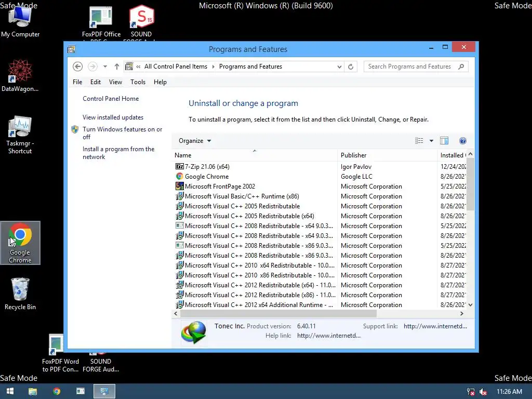Image resolution: width=532 pixels, height=399 pixels.
Task: Select FoxPDF Office desktop shortcut
Action: click(101, 23)
